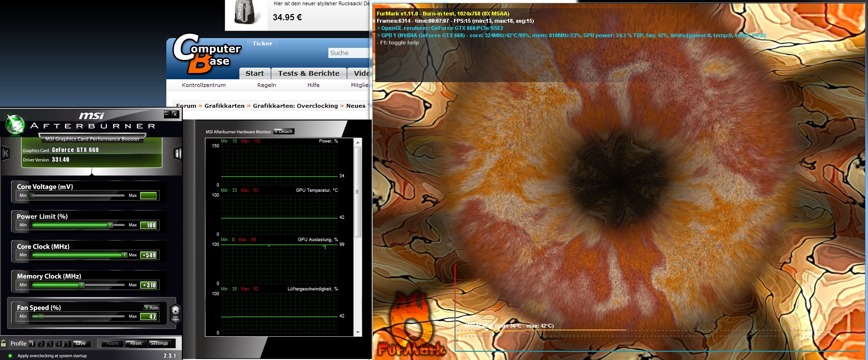This screenshot has height=360, width=868.
Task: Open the Ticker tab on ComputerBase
Action: 262,43
